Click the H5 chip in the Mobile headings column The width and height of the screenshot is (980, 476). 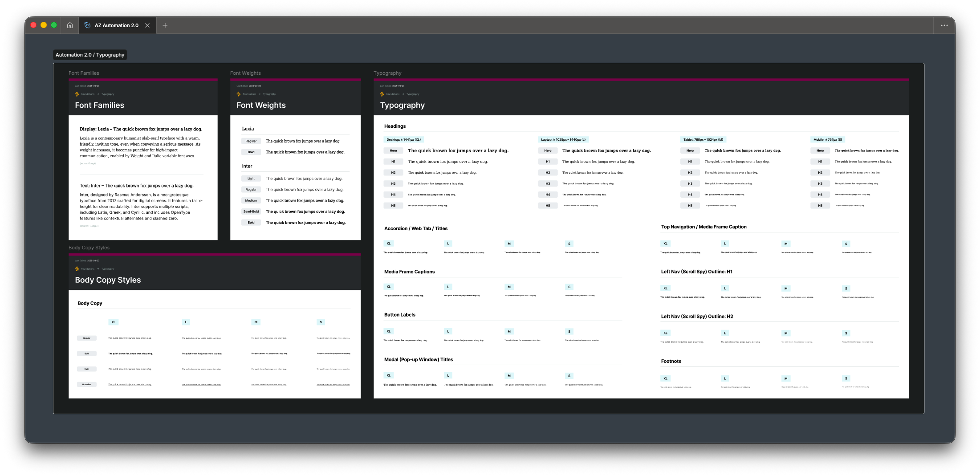(x=820, y=205)
